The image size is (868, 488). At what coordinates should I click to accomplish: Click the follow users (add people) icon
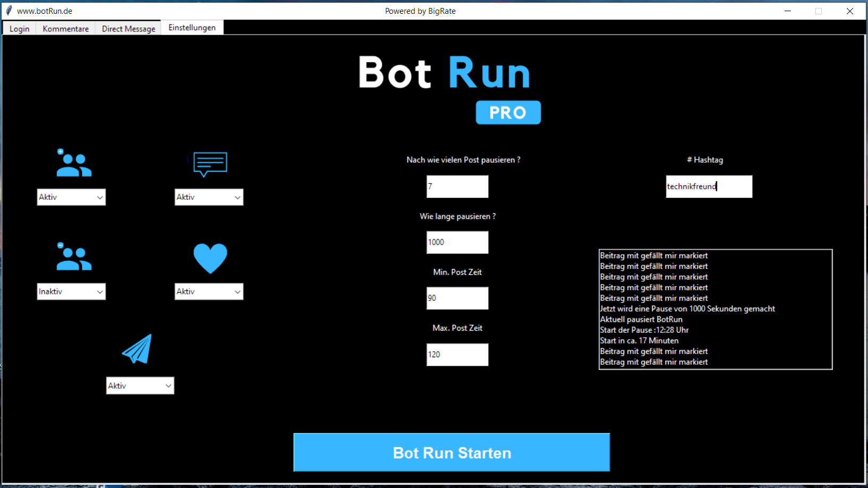tap(74, 163)
